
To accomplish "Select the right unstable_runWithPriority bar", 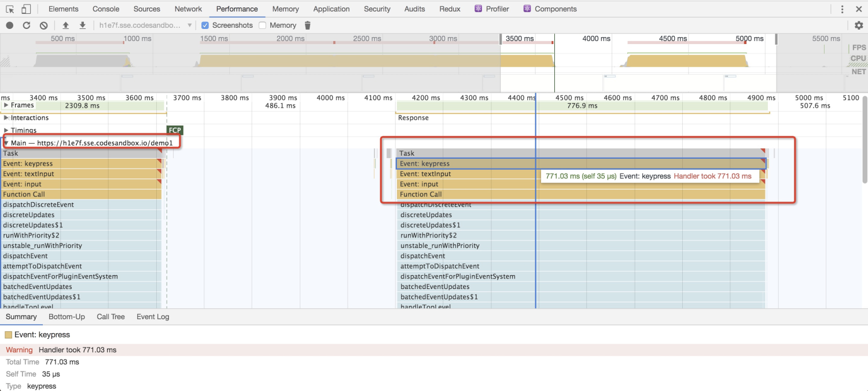I will 581,246.
